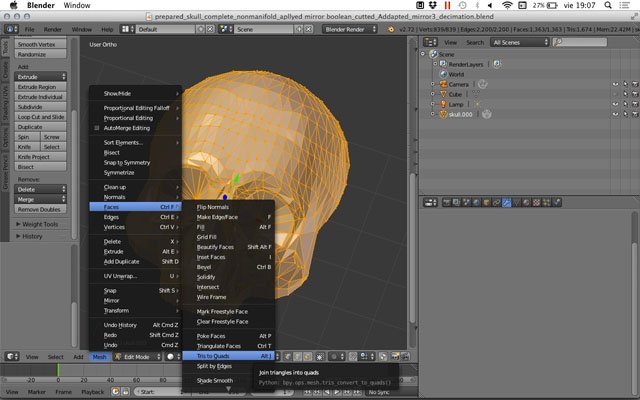The width and height of the screenshot is (640, 400).
Task: Click the Smooth Vertex button
Action: pyautogui.click(x=40, y=44)
